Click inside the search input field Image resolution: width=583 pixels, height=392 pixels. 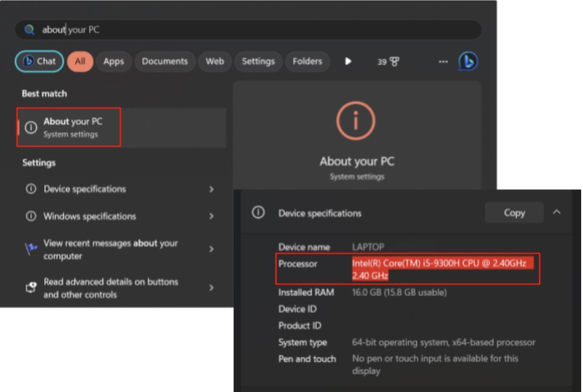point(188,29)
